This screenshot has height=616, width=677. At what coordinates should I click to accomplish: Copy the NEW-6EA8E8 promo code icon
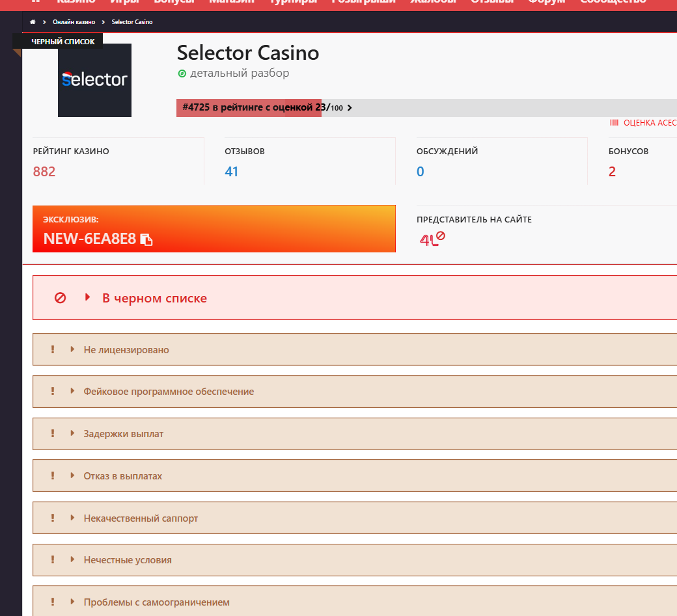146,239
